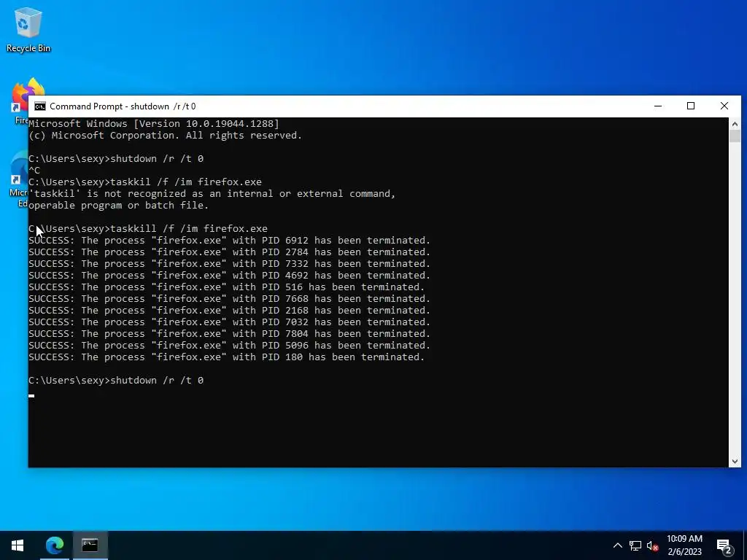Click the Command Prompt title bar text
The height and width of the screenshot is (560, 747).
[x=123, y=106]
